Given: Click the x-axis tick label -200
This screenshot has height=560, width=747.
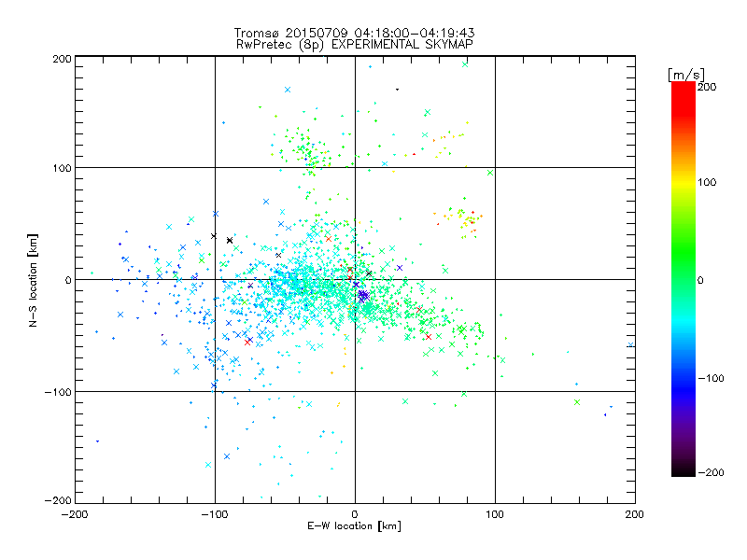Looking at the screenshot, I should (x=75, y=514).
